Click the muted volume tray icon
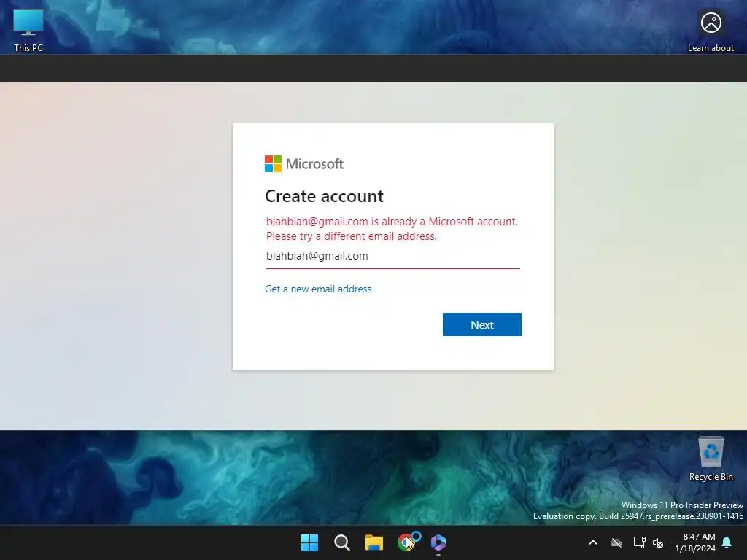Image resolution: width=747 pixels, height=560 pixels. [658, 542]
